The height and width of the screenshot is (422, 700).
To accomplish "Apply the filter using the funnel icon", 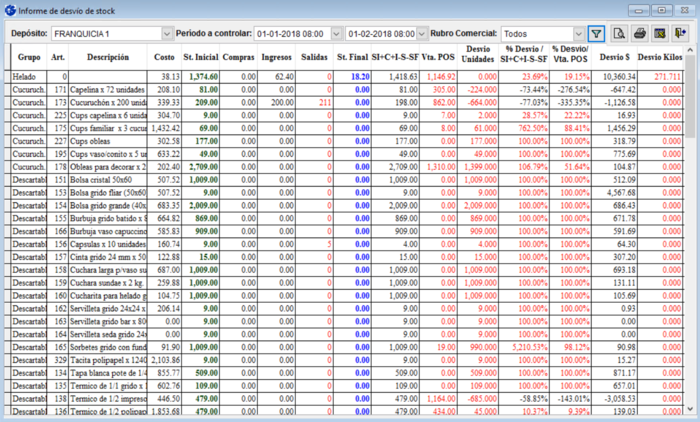I will (597, 33).
